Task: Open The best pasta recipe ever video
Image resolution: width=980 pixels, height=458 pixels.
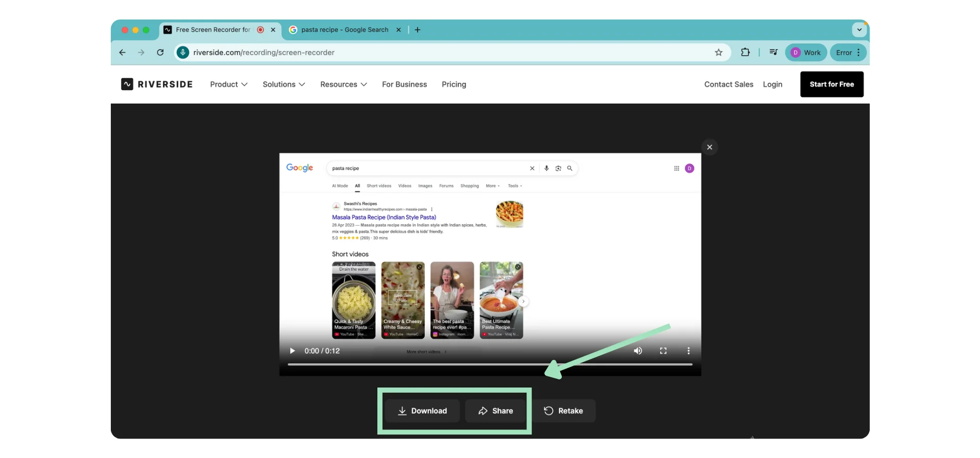Action: click(452, 300)
